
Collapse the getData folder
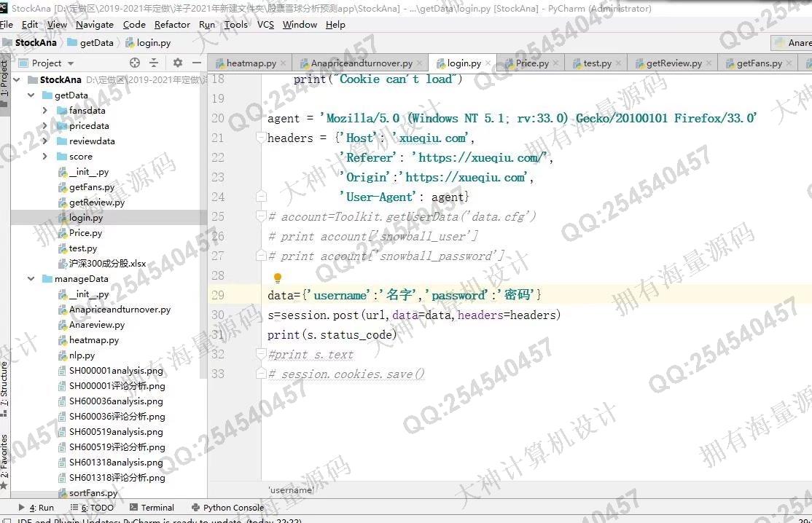[x=31, y=95]
